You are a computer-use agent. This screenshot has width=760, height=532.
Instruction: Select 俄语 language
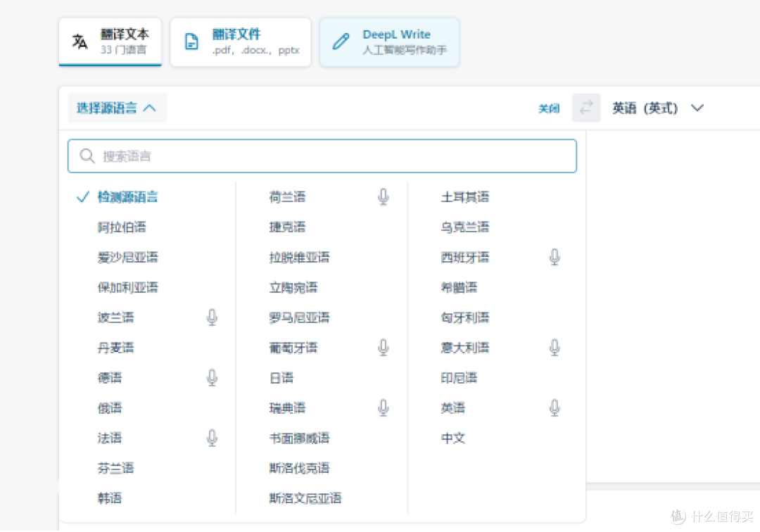click(110, 408)
